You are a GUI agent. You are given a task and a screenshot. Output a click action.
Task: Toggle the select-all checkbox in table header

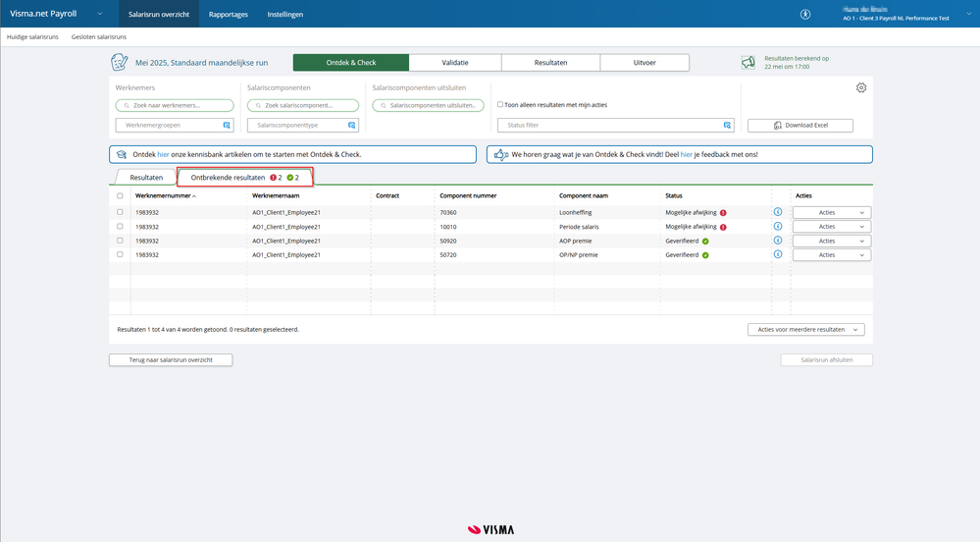pyautogui.click(x=120, y=196)
